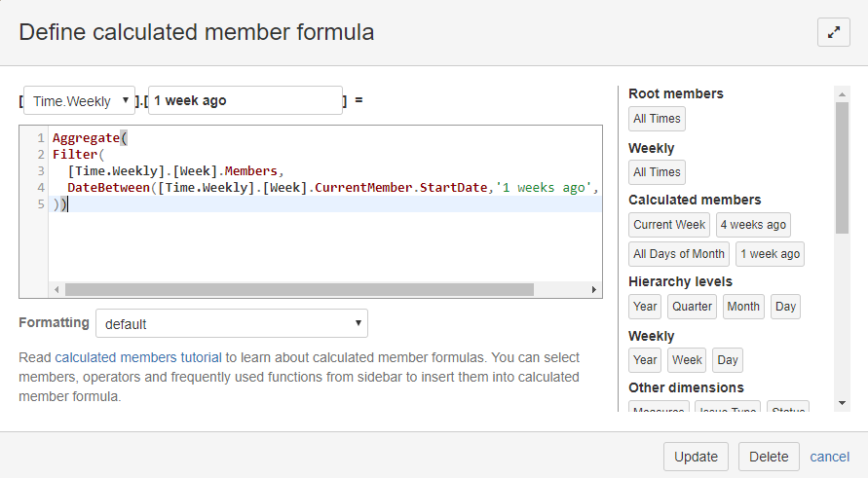Click the sidebar scroll up arrow
The width and height of the screenshot is (868, 478).
pyautogui.click(x=842, y=94)
